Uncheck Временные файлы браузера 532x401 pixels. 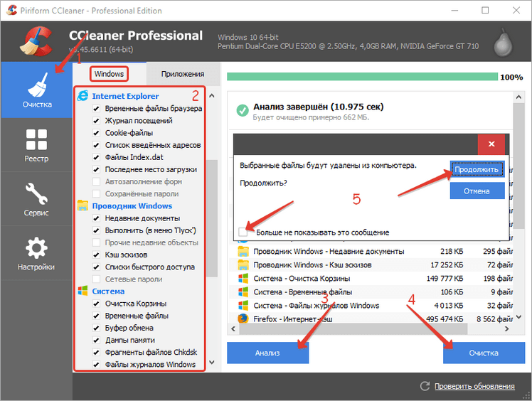96,109
